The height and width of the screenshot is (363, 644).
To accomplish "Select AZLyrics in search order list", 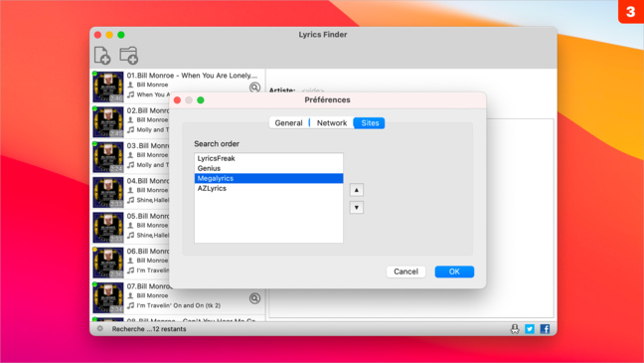I will (268, 188).
